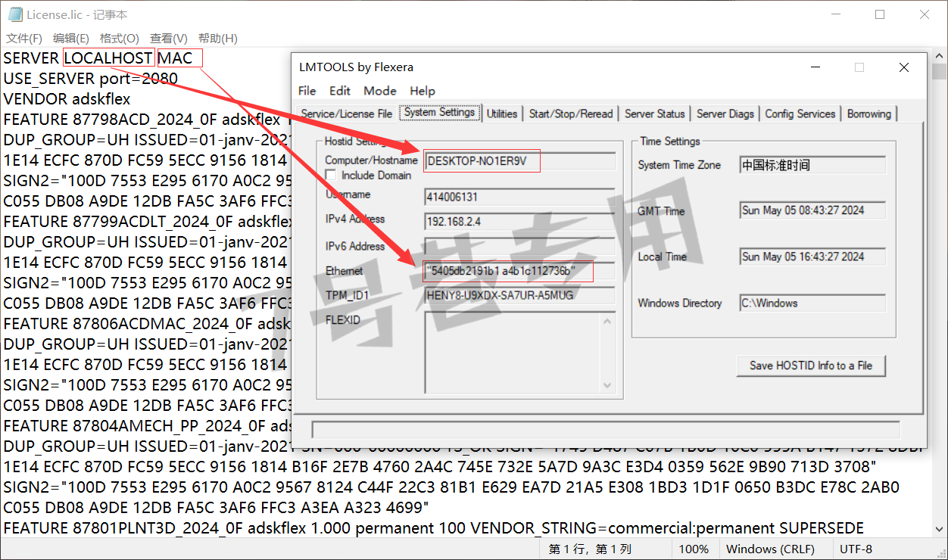Viewport: 948px width, 560px height.
Task: Minimize the LMTOOLS window
Action: 815,67
